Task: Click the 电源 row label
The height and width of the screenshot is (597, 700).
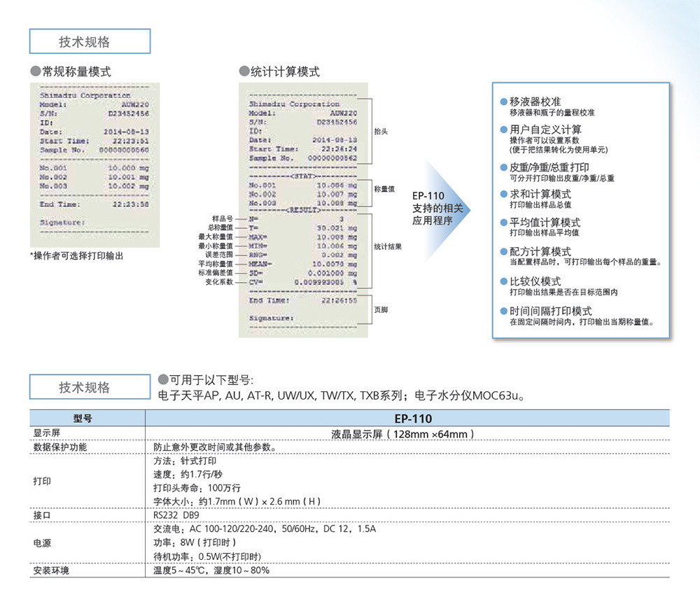Action: [42, 543]
